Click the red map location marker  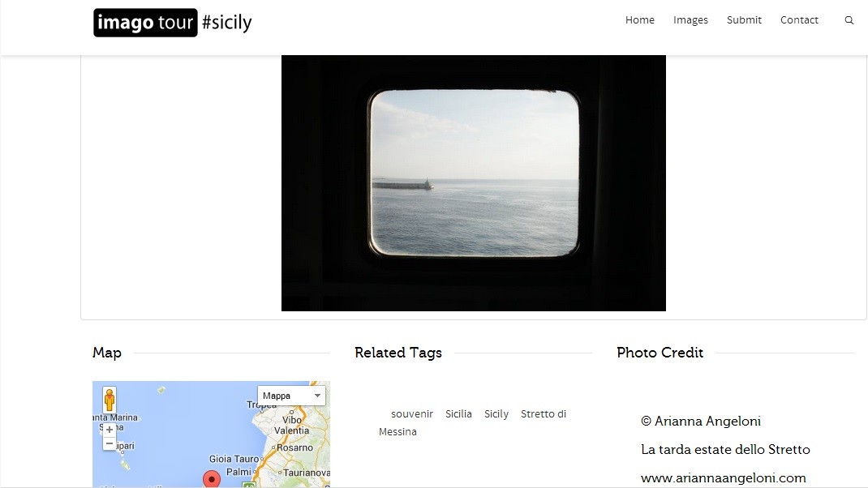[x=212, y=478]
